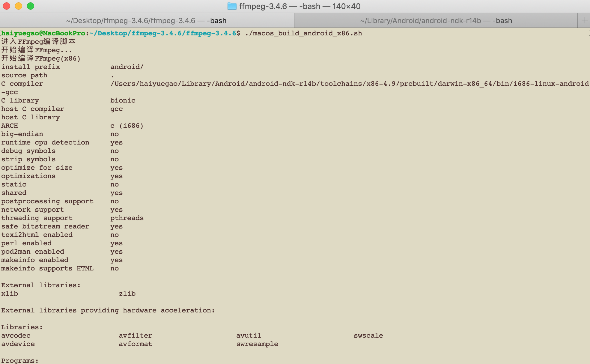Click the 'avfilter' library name
This screenshot has height=364, width=590.
point(136,336)
